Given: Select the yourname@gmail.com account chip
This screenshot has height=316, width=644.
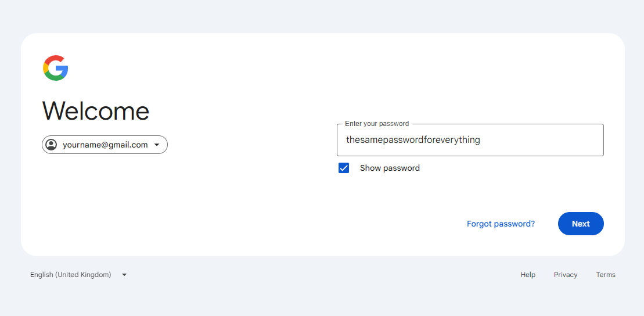Looking at the screenshot, I should click(105, 145).
